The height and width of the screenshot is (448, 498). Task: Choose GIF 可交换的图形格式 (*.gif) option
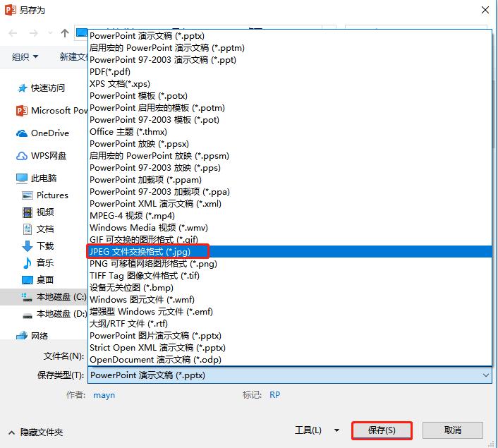[290, 240]
